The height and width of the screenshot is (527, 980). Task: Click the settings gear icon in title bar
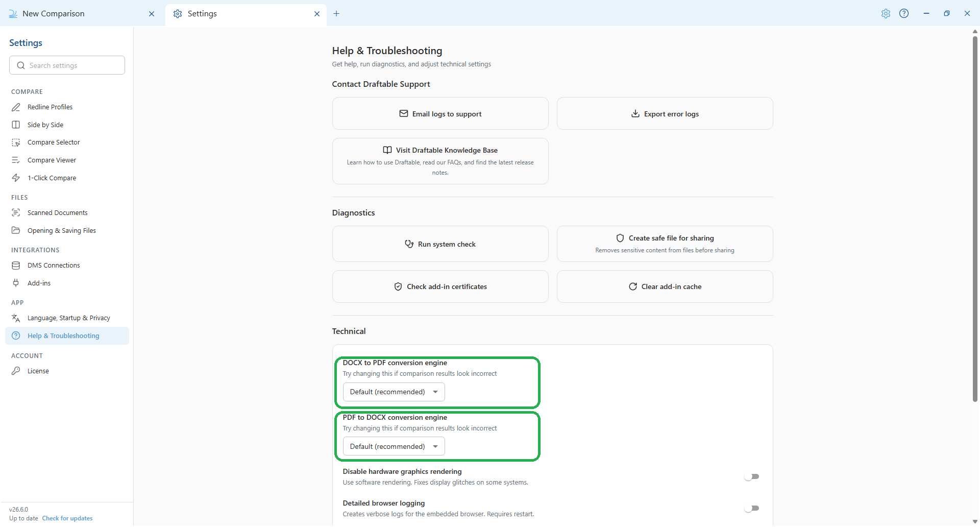(886, 14)
